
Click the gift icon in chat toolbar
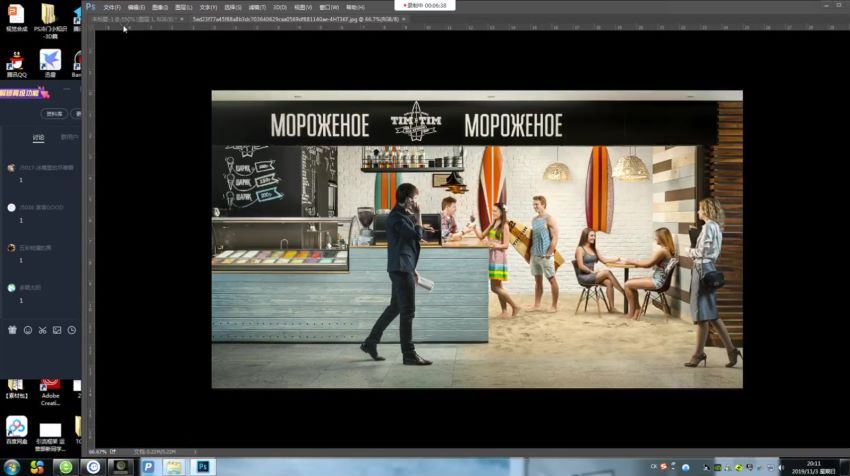click(12, 330)
